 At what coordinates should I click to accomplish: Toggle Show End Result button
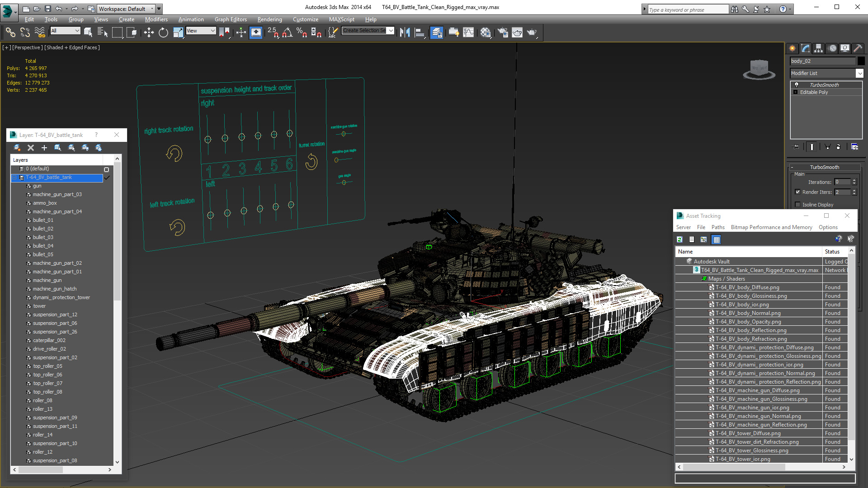[x=812, y=147]
